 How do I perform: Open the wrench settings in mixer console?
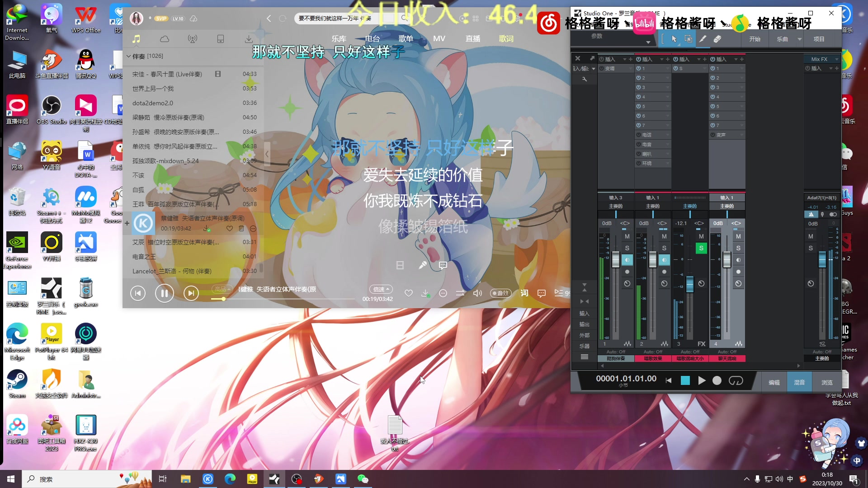(584, 79)
